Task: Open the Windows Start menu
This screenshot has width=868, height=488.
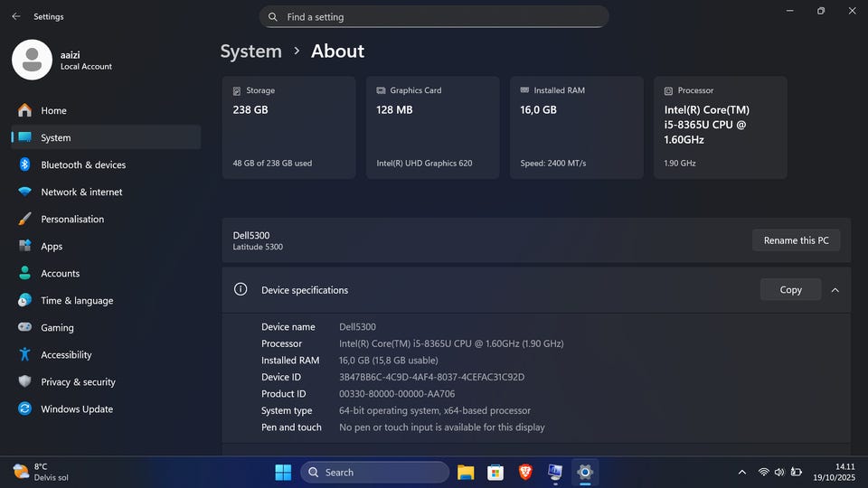Action: point(283,472)
